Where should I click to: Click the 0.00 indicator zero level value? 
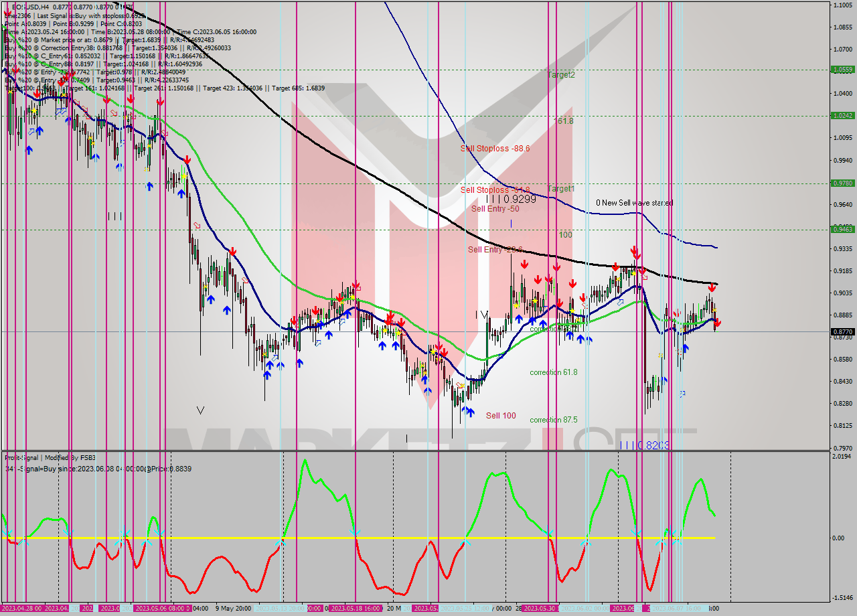[838, 538]
